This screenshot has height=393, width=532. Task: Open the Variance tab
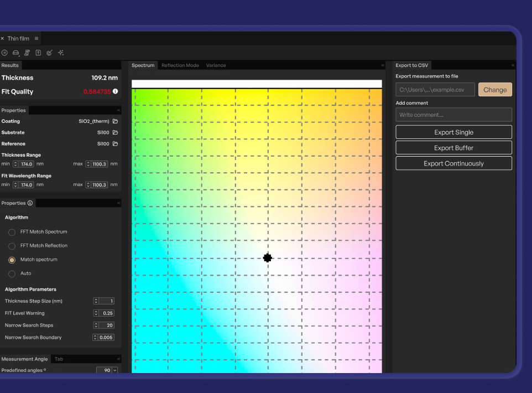click(216, 65)
